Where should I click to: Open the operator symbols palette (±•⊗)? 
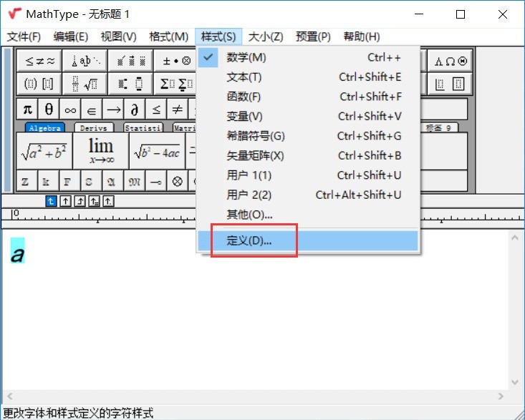tap(175, 61)
